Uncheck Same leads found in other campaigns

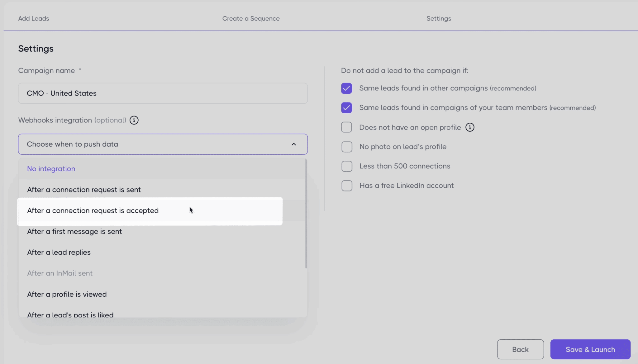(346, 88)
